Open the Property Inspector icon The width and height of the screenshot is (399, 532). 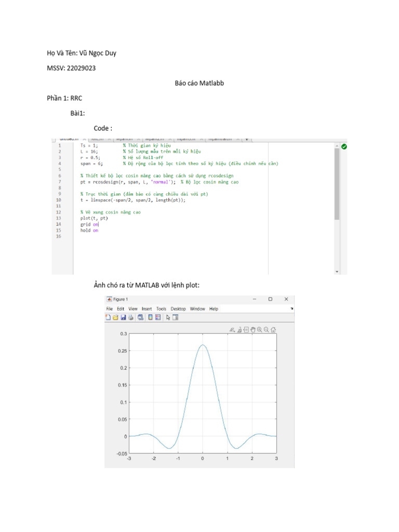click(176, 317)
